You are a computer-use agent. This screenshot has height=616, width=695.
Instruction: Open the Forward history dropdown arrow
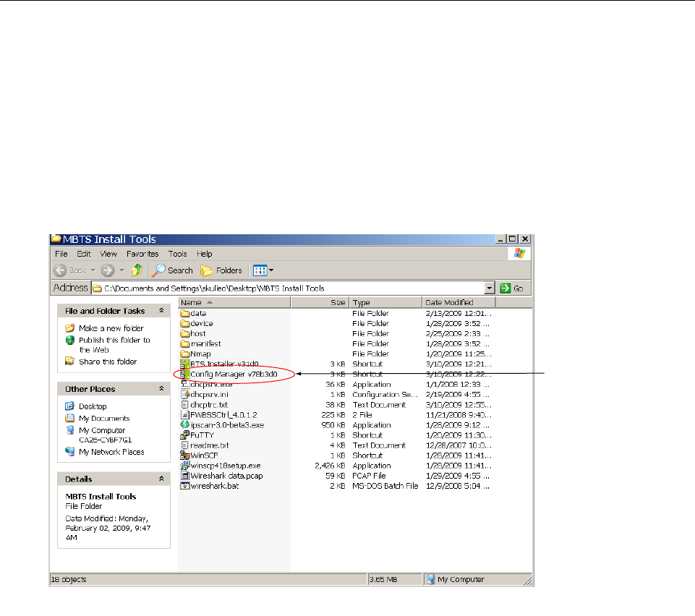click(122, 270)
